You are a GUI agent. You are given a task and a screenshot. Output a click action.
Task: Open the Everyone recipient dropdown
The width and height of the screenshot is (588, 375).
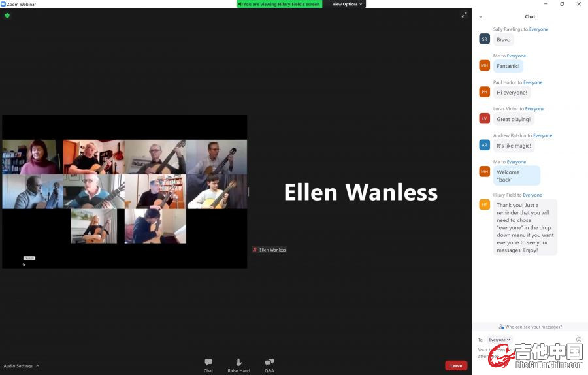pyautogui.click(x=500, y=340)
